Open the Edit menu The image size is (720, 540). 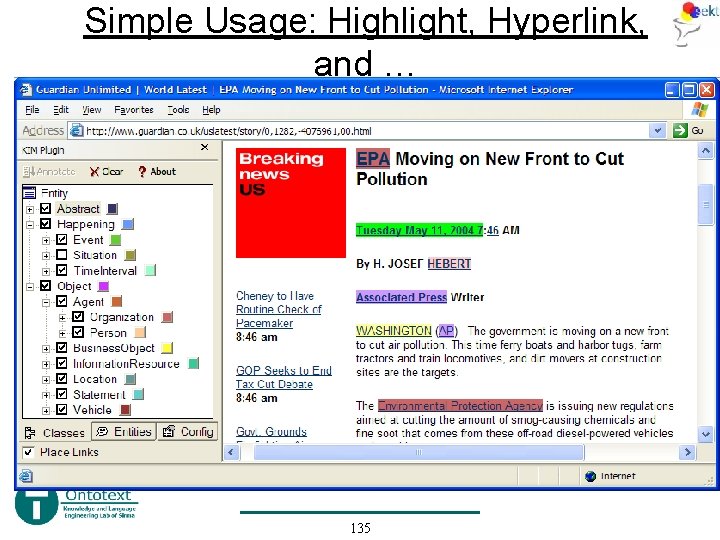[x=61, y=110]
